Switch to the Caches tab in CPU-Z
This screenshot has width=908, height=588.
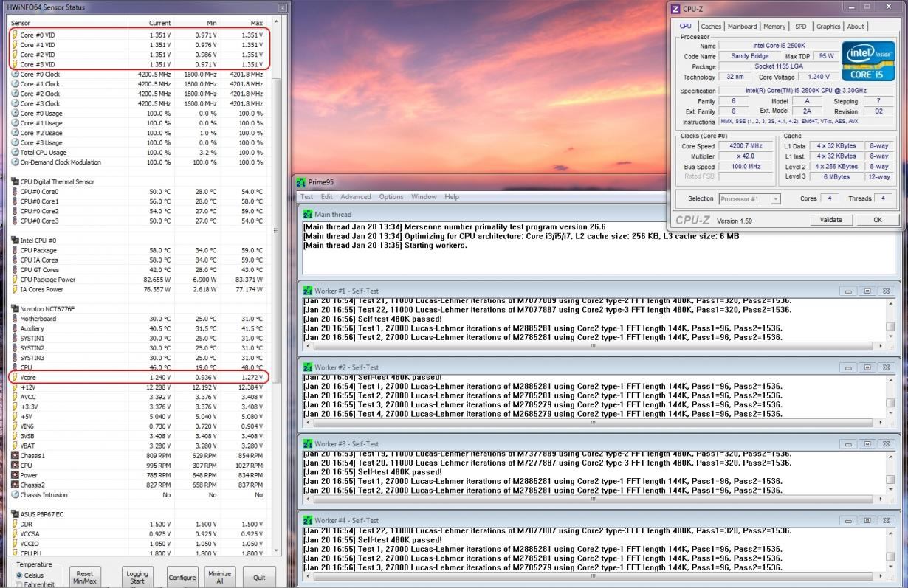click(x=711, y=27)
